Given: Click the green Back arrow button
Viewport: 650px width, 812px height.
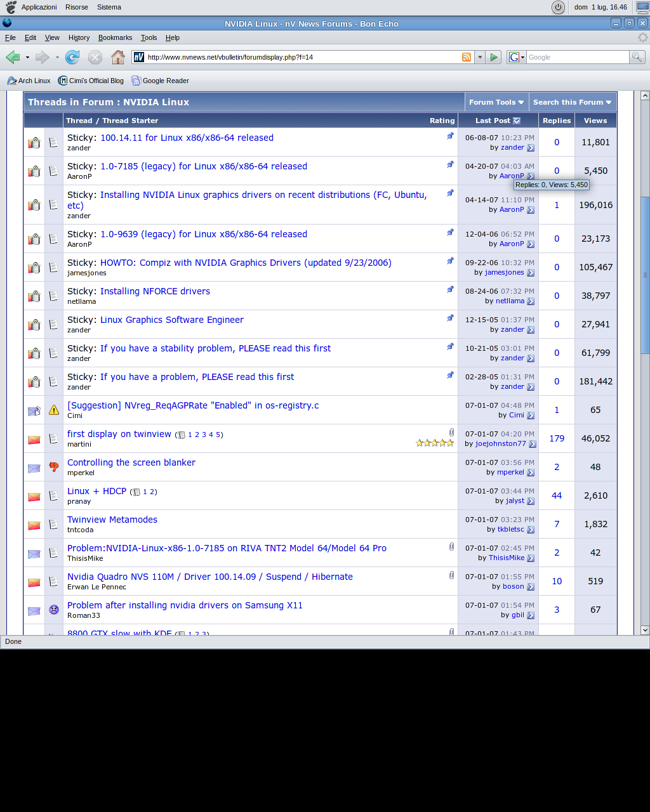Looking at the screenshot, I should 13,58.
